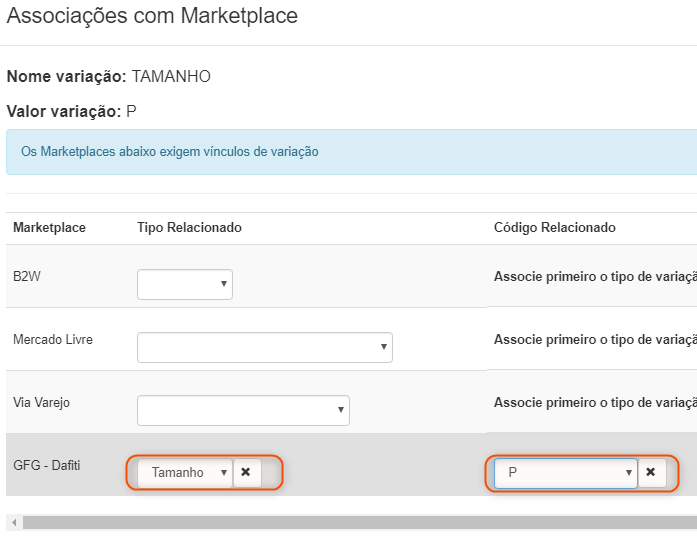The width and height of the screenshot is (697, 543).
Task: Open the Via Varejo type dropdown
Action: coord(243,409)
